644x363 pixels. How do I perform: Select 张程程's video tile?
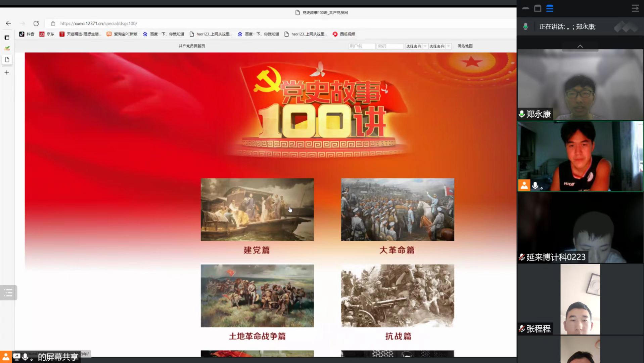tap(580, 299)
